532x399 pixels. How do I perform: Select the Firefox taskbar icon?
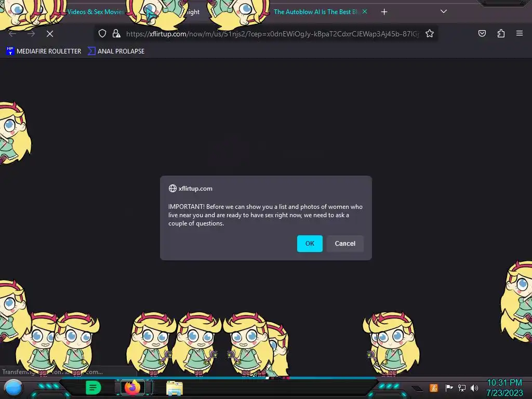point(132,388)
